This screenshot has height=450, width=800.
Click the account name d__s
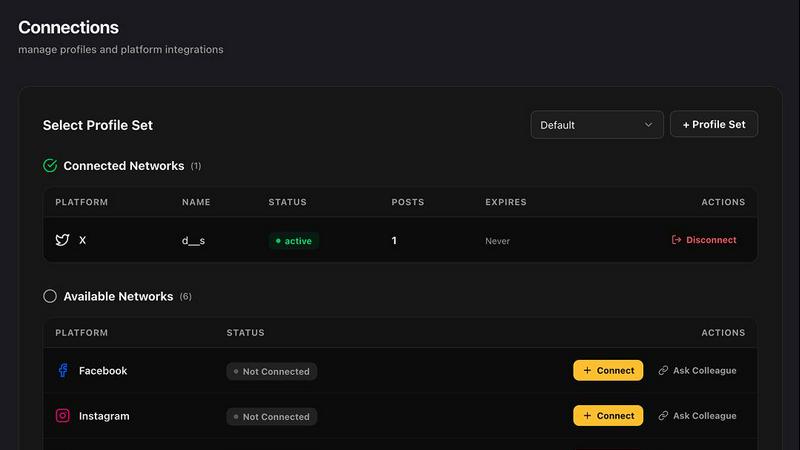click(x=193, y=240)
